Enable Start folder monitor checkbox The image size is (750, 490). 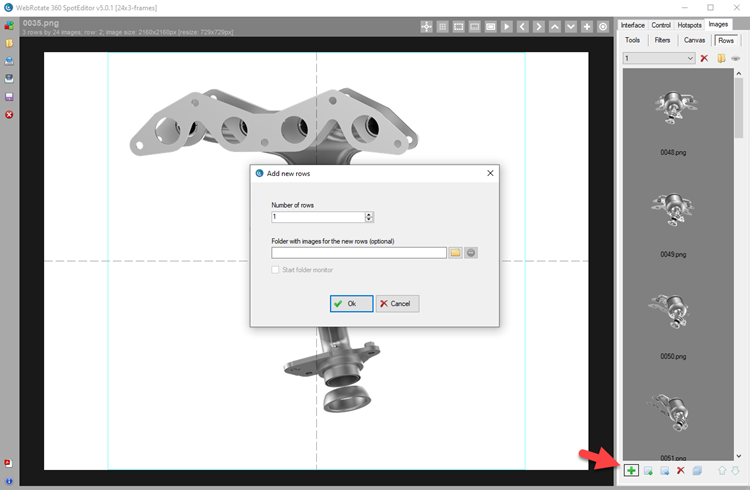275,270
